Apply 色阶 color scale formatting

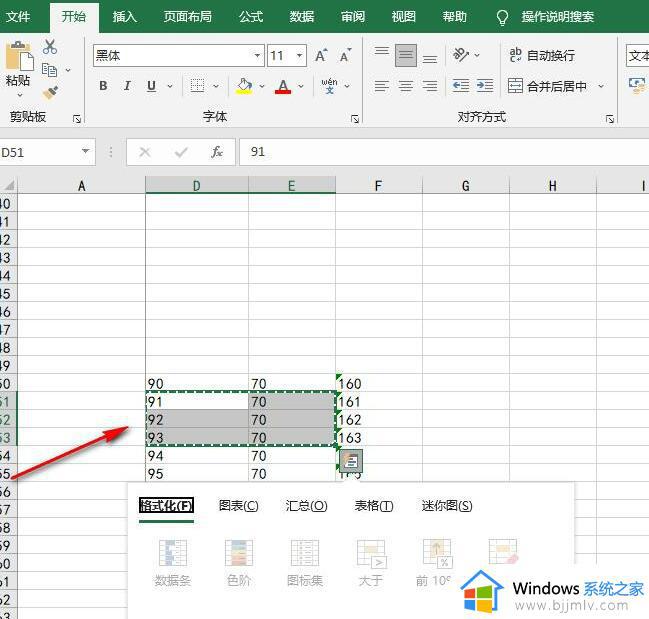tap(239, 563)
